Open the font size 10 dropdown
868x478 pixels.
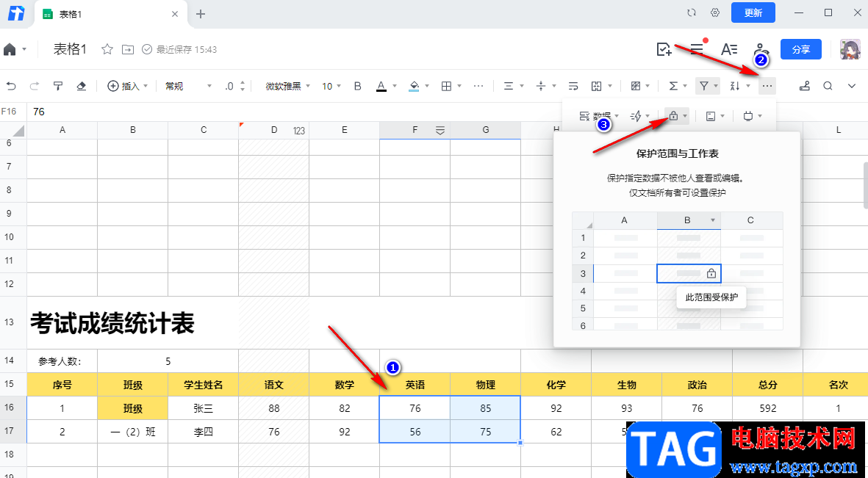[x=331, y=86]
